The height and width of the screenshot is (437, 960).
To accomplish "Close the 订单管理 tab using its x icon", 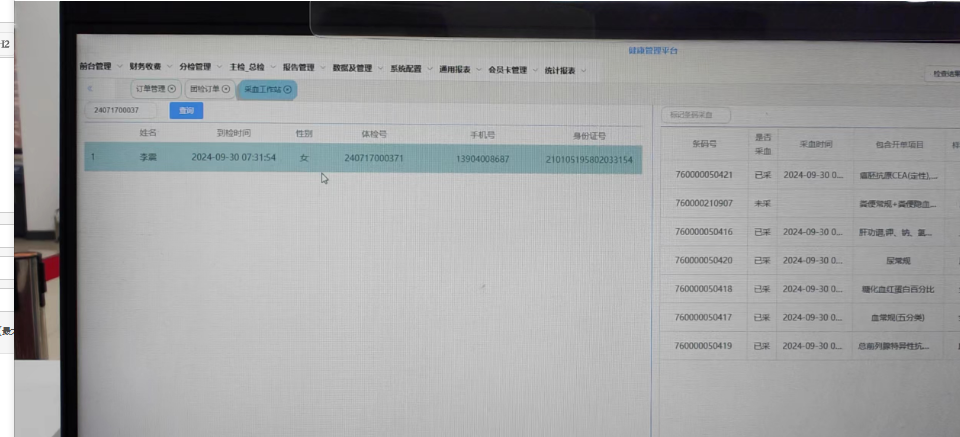I will tap(172, 89).
